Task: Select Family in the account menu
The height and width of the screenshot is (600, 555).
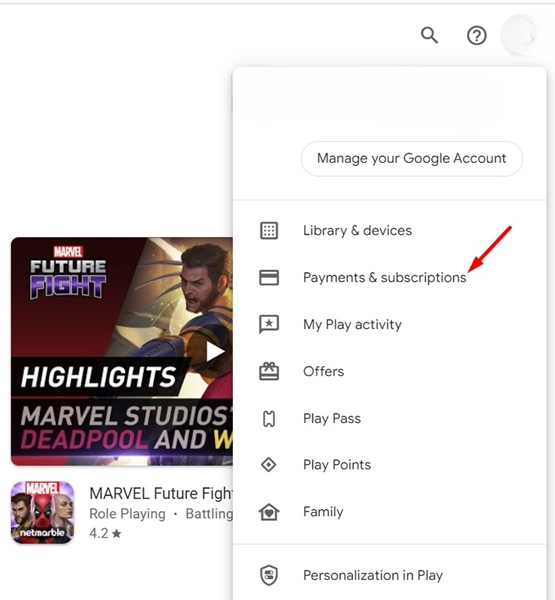Action: (390, 512)
